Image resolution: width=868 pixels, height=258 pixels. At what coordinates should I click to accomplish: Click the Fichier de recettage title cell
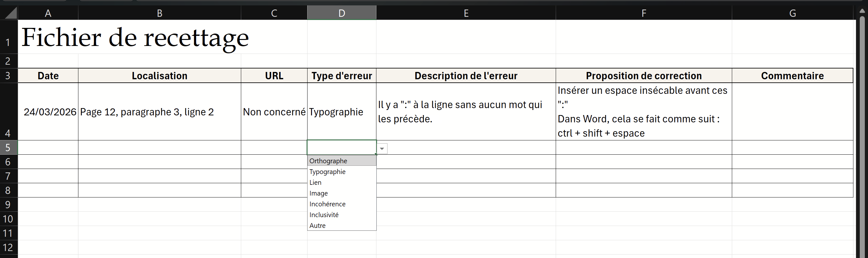135,37
